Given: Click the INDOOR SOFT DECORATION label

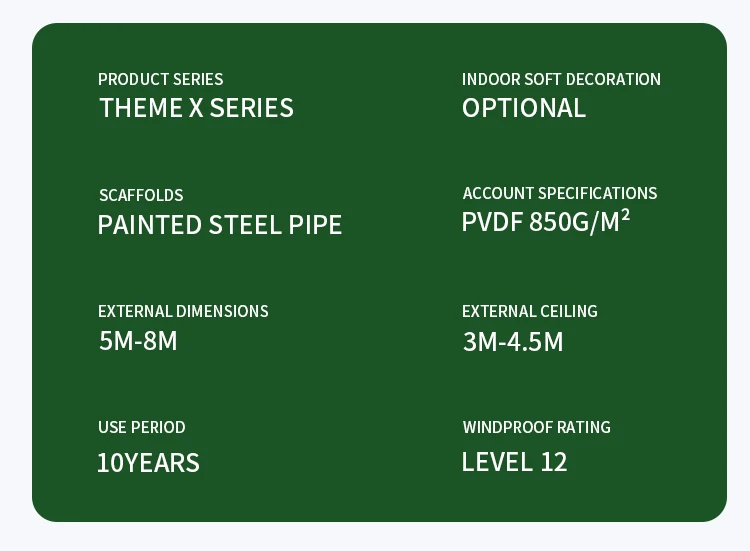Looking at the screenshot, I should 561,79.
